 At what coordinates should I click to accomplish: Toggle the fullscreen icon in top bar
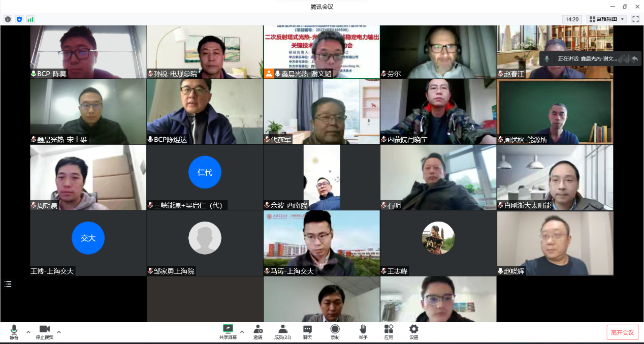click(x=635, y=19)
